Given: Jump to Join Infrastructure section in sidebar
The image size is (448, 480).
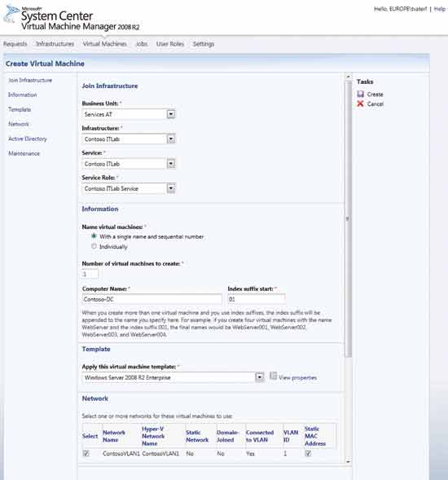Looking at the screenshot, I should [30, 80].
